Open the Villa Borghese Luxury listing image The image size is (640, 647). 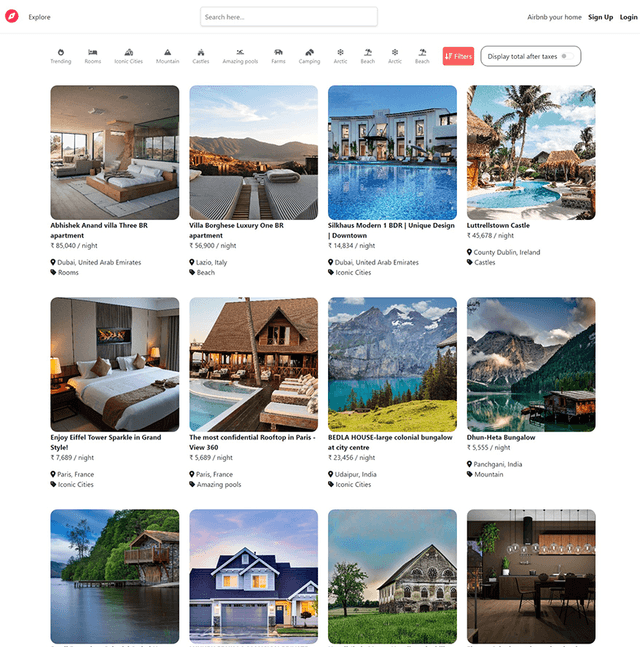(x=253, y=152)
